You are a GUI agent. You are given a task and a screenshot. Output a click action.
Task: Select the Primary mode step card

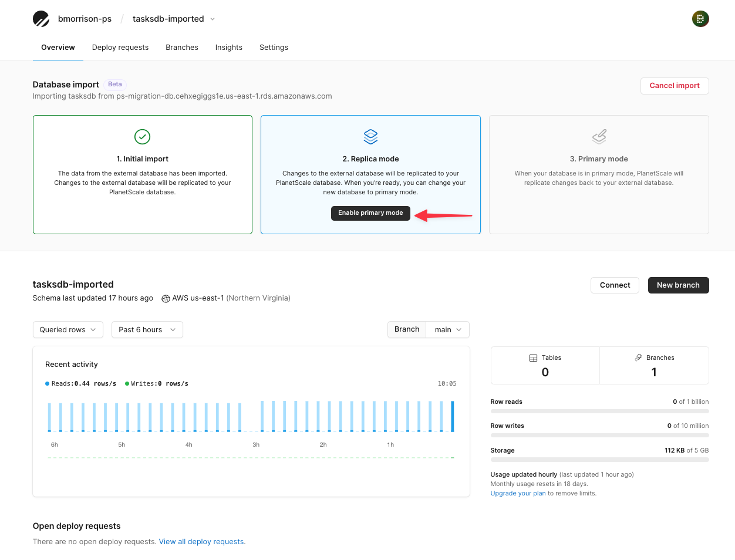tap(599, 174)
